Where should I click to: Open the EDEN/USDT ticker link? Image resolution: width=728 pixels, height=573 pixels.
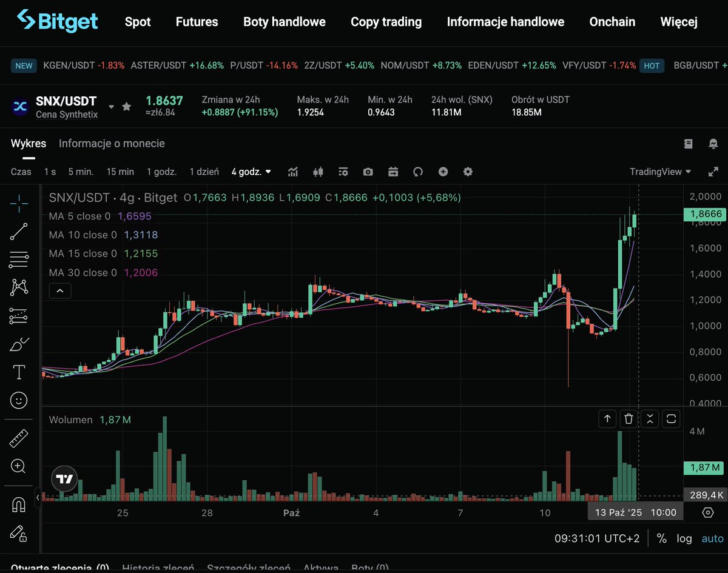512,65
